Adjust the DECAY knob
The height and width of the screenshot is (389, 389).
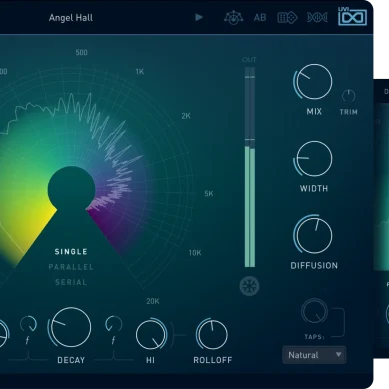(70, 327)
